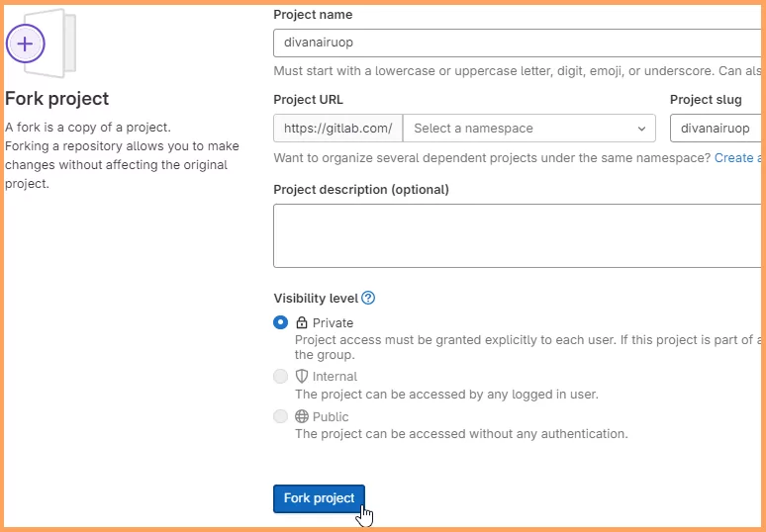Click inside the Project description text area
The image size is (766, 532).
coord(518,235)
